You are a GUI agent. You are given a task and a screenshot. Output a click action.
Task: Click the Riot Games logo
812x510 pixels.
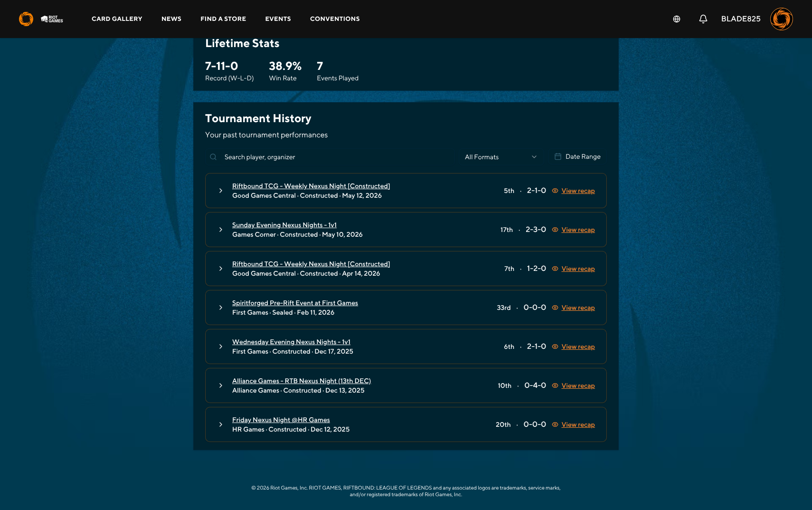click(52, 19)
